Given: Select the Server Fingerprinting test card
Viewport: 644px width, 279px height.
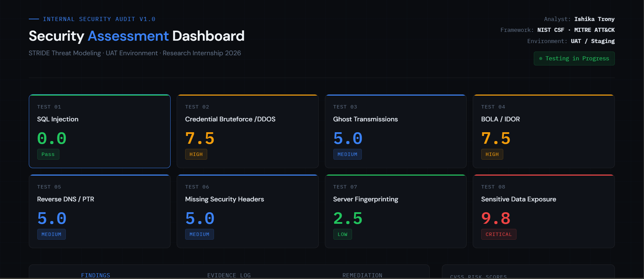Looking at the screenshot, I should pos(396,211).
